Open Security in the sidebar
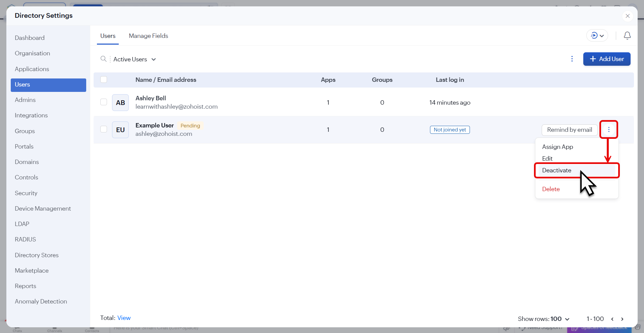Image resolution: width=644 pixels, height=333 pixels. click(x=26, y=193)
